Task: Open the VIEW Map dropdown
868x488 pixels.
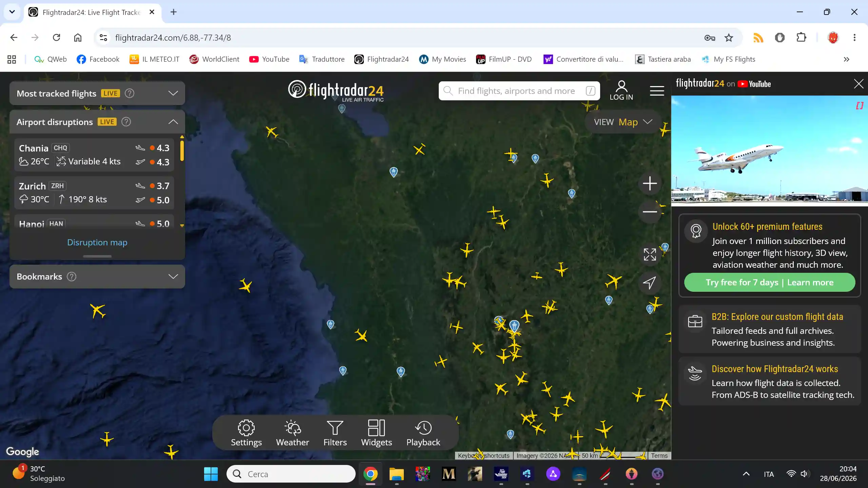Action: coord(623,122)
